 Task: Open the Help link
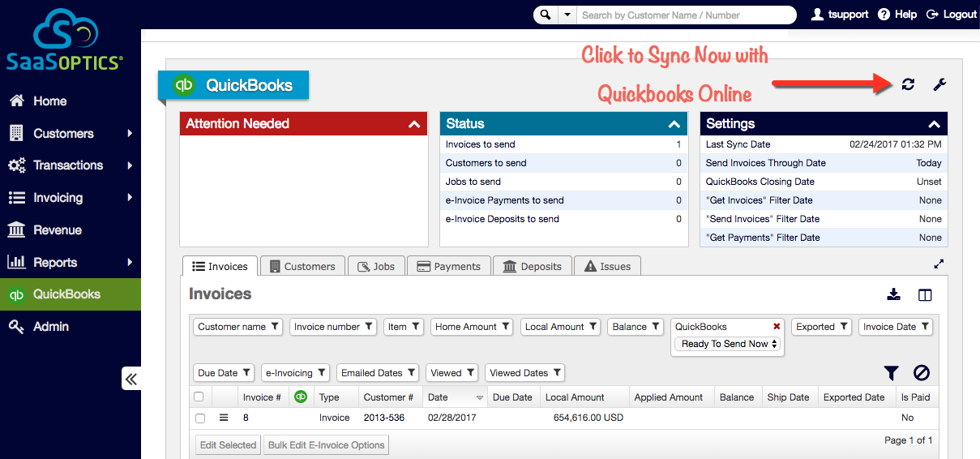(897, 15)
